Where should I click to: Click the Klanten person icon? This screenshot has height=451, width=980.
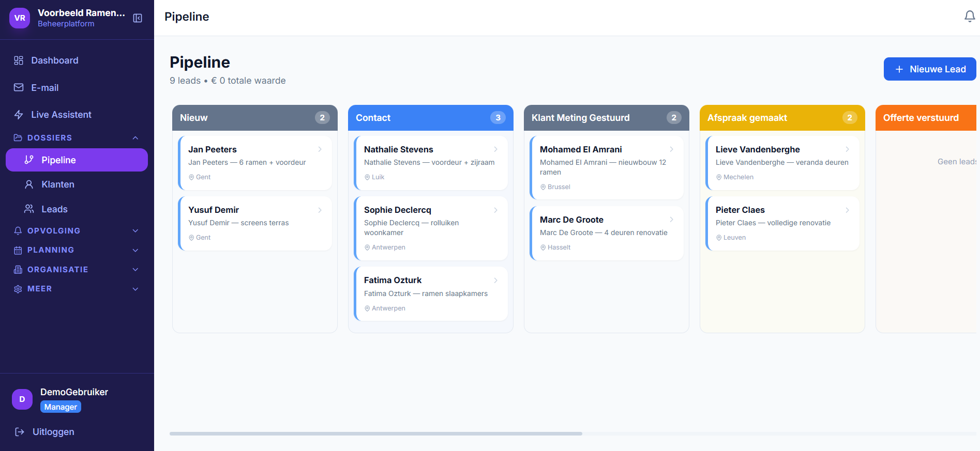coord(29,184)
